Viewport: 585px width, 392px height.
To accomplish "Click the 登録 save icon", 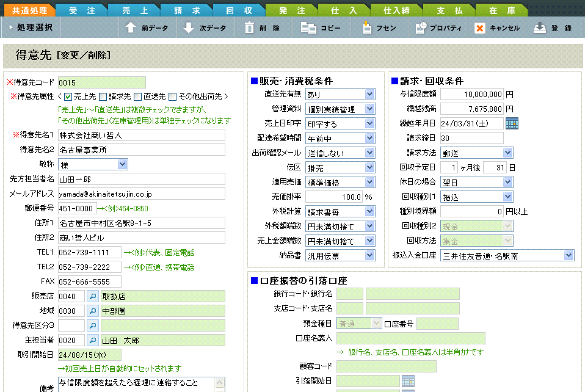I will 539,27.
